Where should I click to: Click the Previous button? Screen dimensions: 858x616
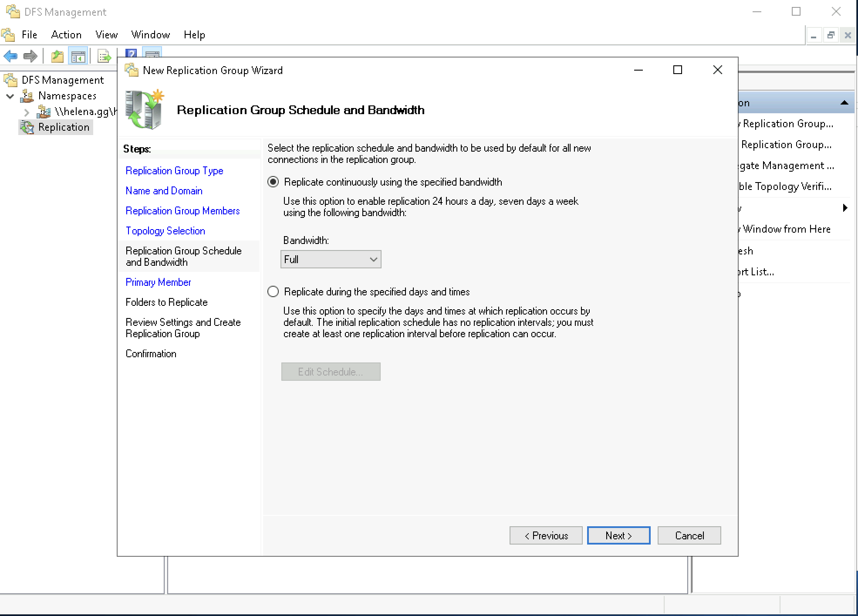[546, 535]
